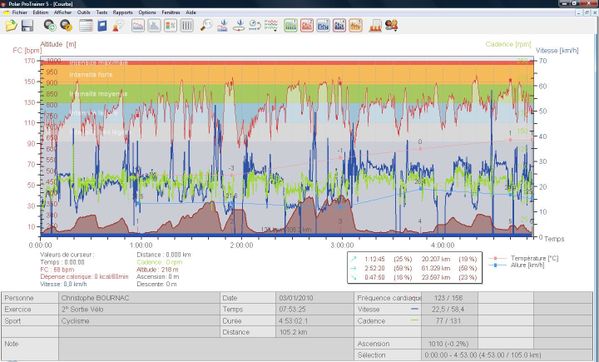This screenshot has width=599, height=362.
Task: Click the empty Note field
Action: click(x=206, y=349)
